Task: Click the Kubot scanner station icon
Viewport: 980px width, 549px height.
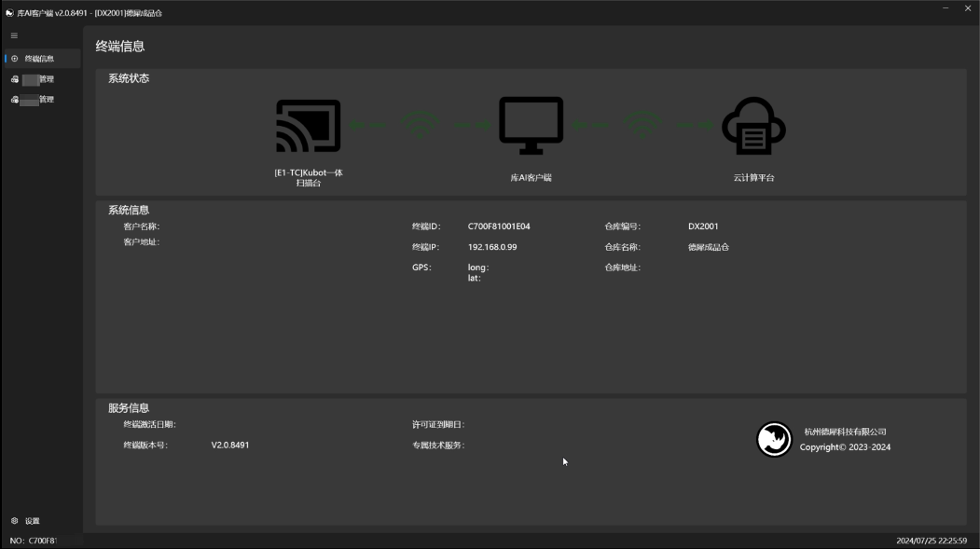Action: 308,126
